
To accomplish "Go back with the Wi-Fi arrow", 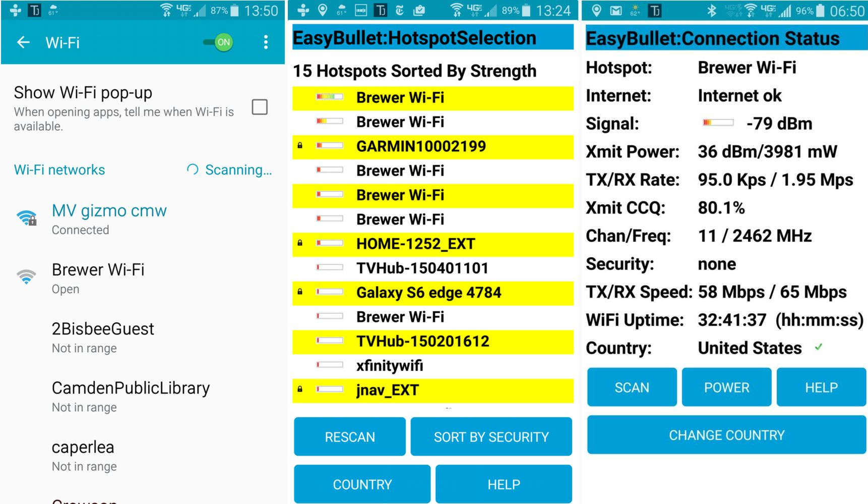I will [x=24, y=42].
